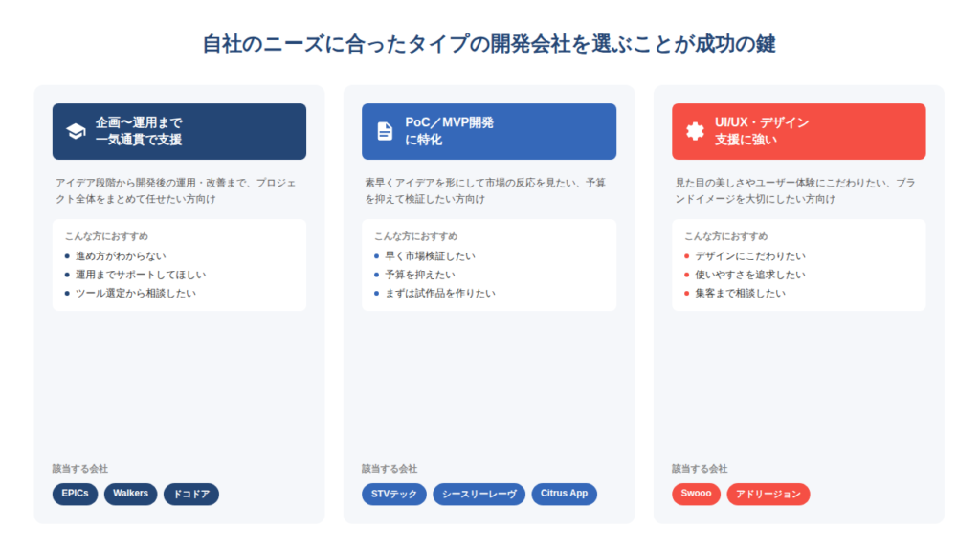Click the シースリーレーヴ tag
The width and height of the screenshot is (980, 551).
pyautogui.click(x=479, y=494)
